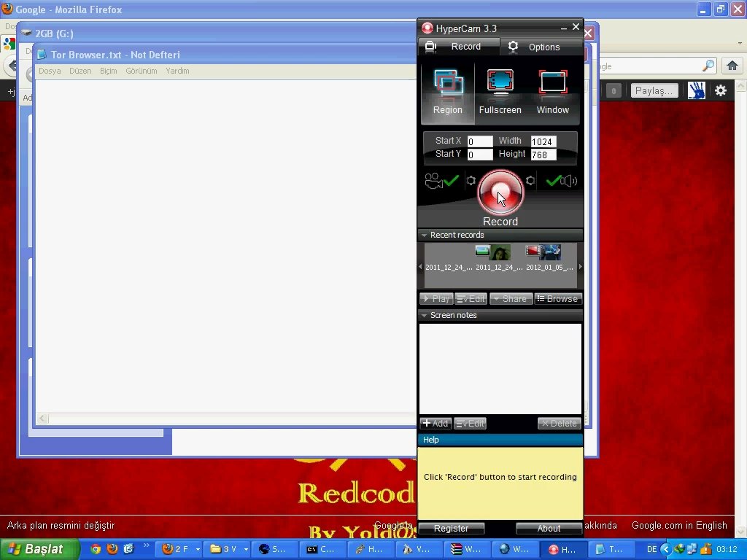The width and height of the screenshot is (747, 560).
Task: Open the Dosya menu in Not Defteri
Action: click(50, 71)
